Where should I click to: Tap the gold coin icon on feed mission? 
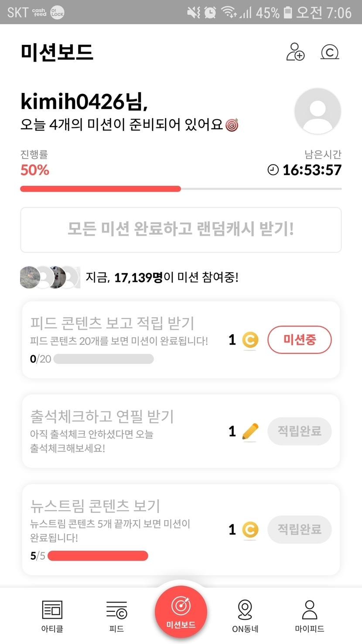click(x=250, y=340)
